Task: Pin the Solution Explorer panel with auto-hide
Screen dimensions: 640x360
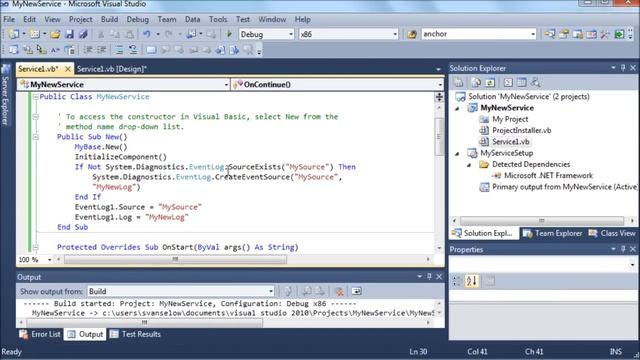Action: [x=623, y=68]
